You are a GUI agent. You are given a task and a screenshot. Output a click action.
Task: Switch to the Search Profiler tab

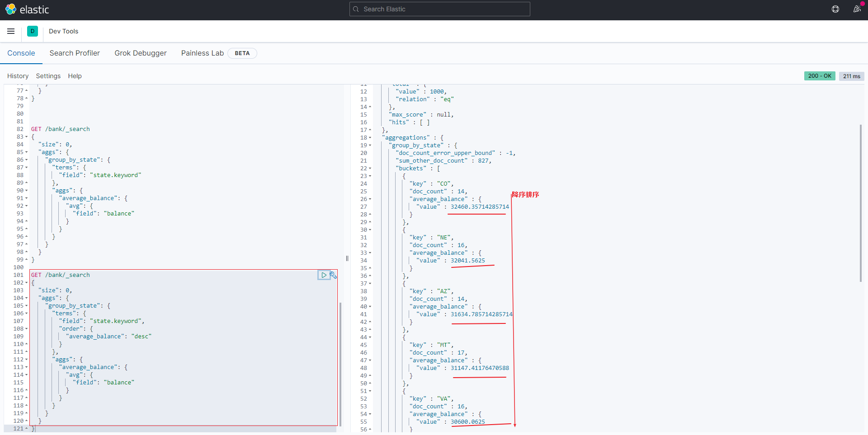click(75, 53)
